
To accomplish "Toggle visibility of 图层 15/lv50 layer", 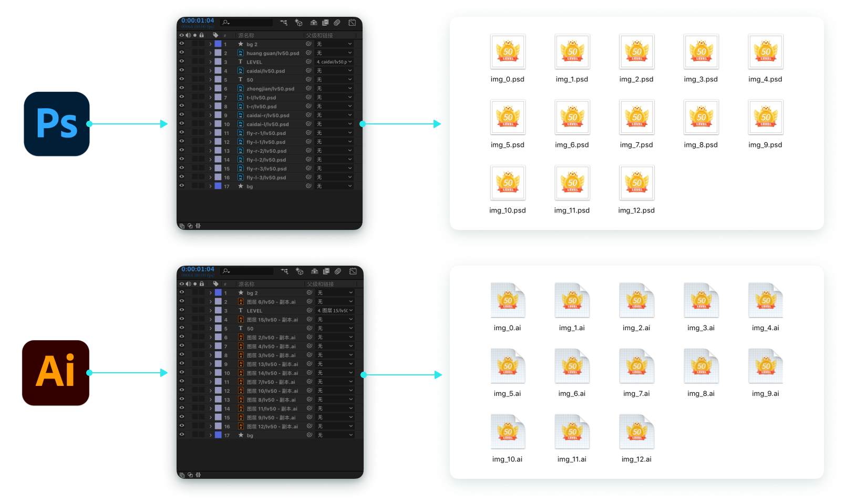I will coord(182,319).
